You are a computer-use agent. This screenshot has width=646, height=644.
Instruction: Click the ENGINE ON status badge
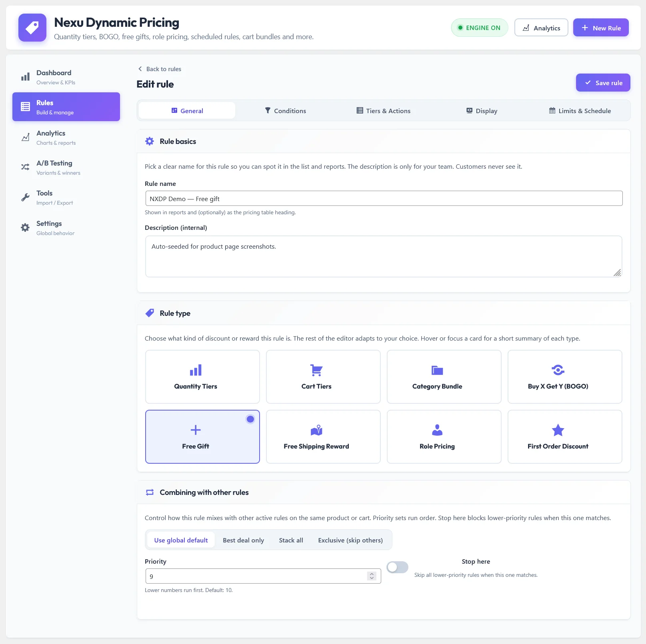480,28
